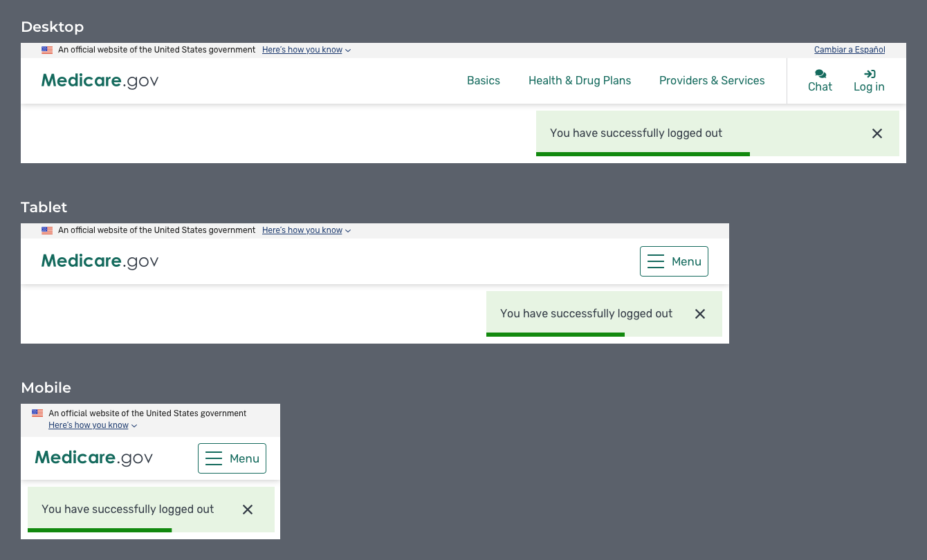Screen dimensions: 927x560
Task: Click the Medicare.gov logo in desktop header
Action: pyautogui.click(x=100, y=81)
